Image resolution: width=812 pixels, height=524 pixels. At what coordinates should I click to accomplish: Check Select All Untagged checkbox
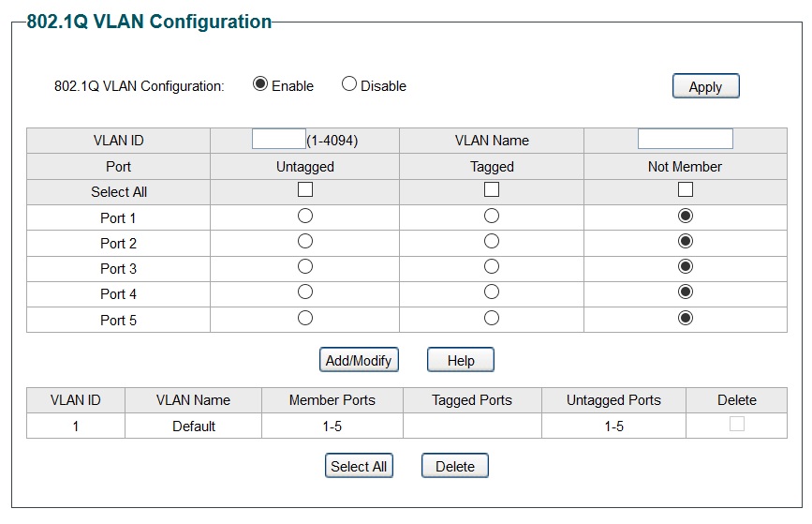point(304,190)
